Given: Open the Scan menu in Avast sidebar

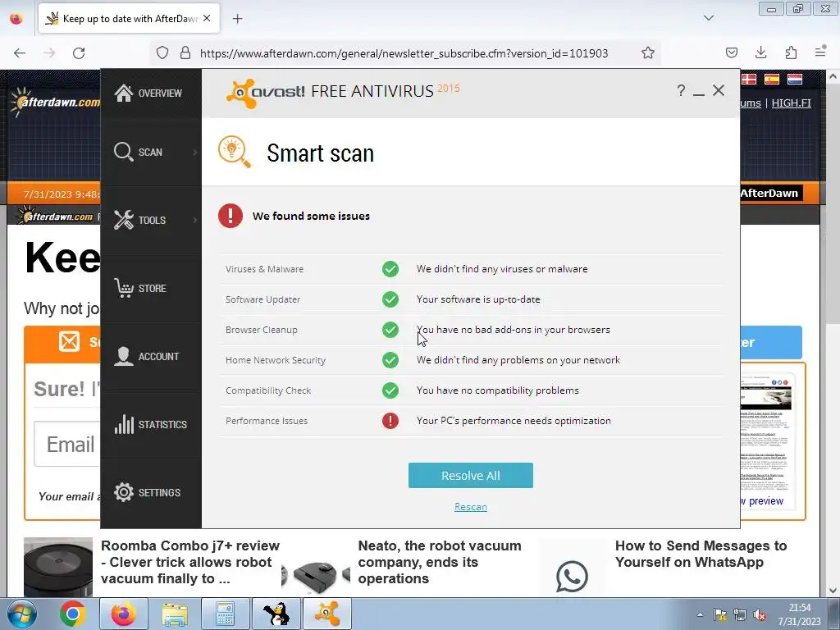Looking at the screenshot, I should click(x=151, y=152).
